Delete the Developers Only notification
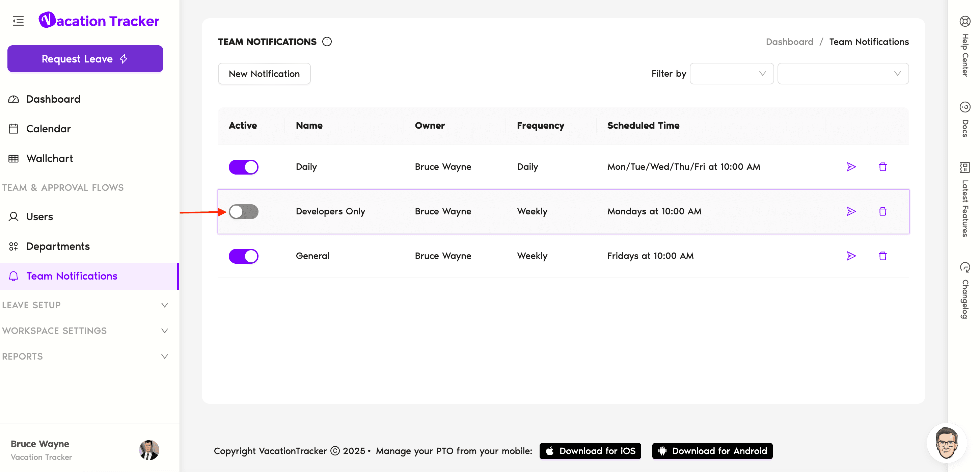Viewport: 980px width, 472px height. 882,211
